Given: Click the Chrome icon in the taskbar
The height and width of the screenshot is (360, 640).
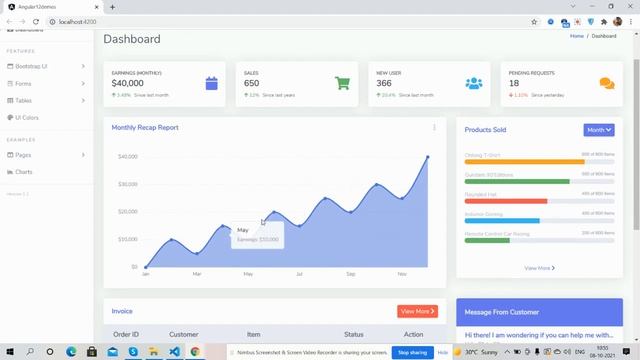Looking at the screenshot, I should click(195, 351).
